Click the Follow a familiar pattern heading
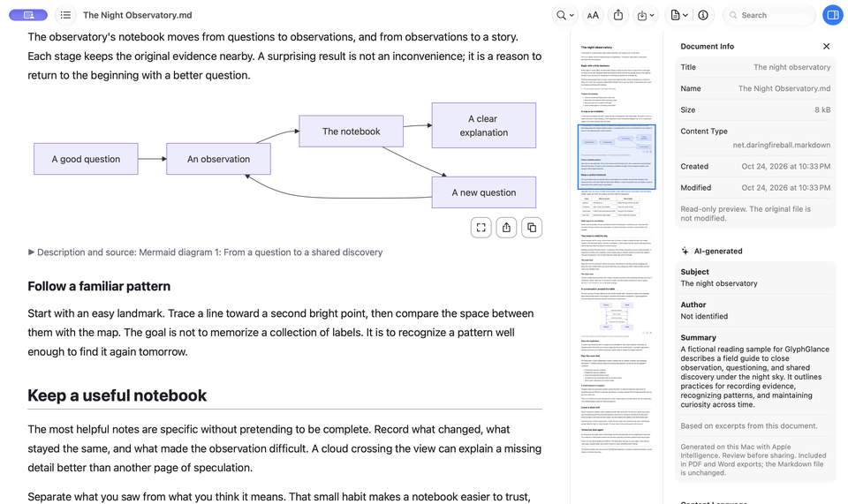The width and height of the screenshot is (848, 504). 99,286
